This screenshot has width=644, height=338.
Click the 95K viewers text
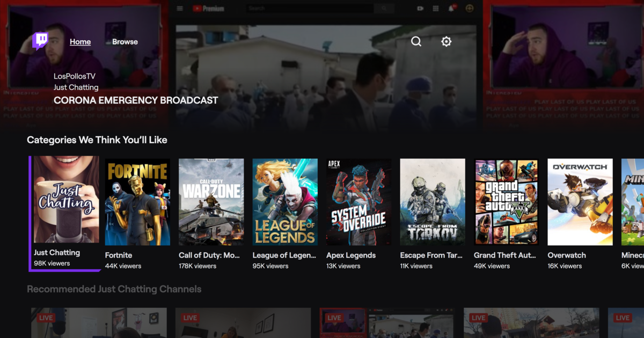(x=270, y=266)
